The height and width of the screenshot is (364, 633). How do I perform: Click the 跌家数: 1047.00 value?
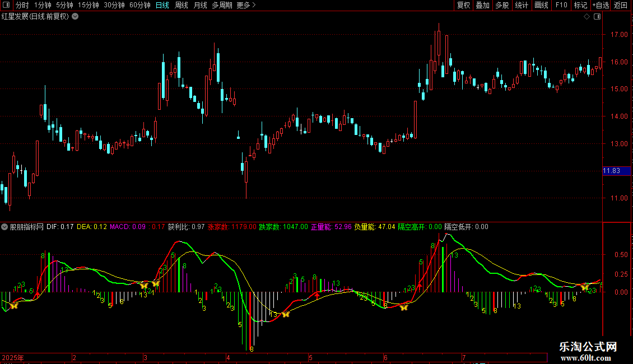pyautogui.click(x=283, y=227)
